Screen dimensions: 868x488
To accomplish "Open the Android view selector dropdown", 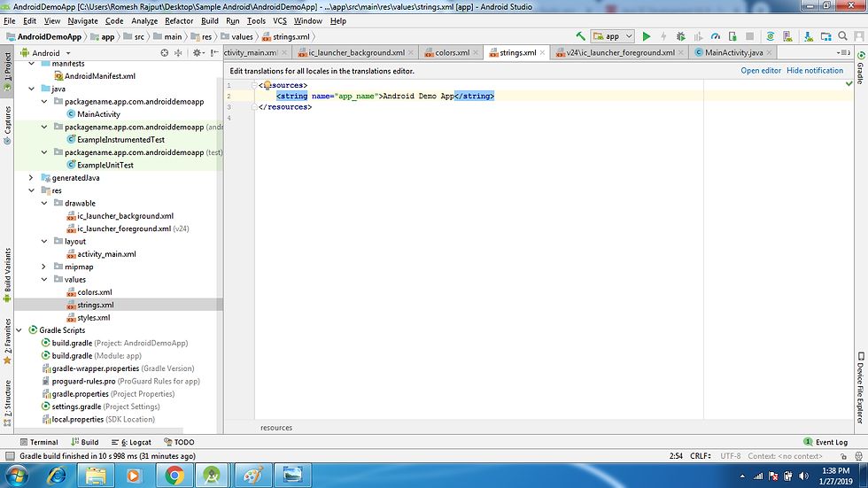I will click(x=46, y=53).
